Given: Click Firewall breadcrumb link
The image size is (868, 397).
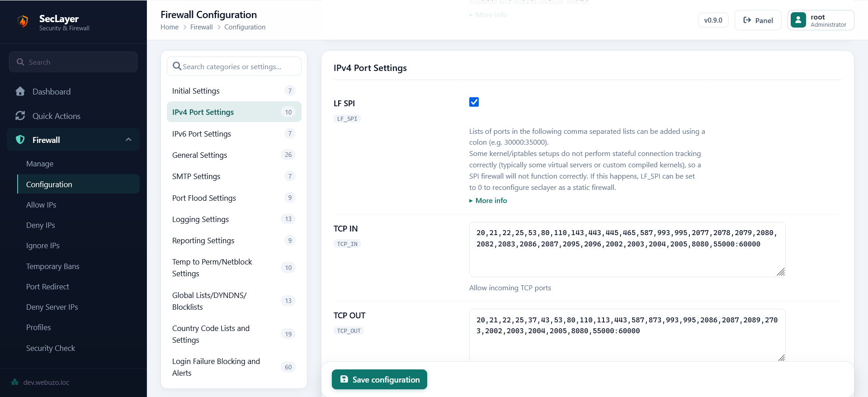Looking at the screenshot, I should pyautogui.click(x=201, y=27).
